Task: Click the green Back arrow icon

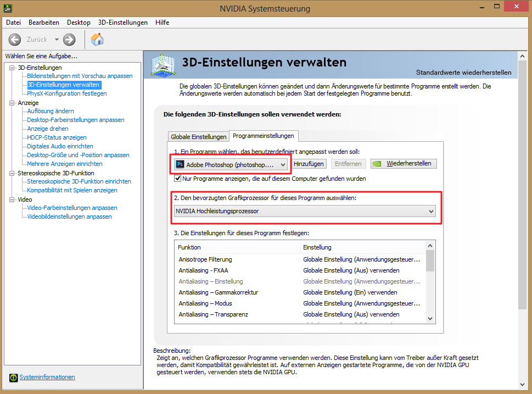Action: pos(15,40)
